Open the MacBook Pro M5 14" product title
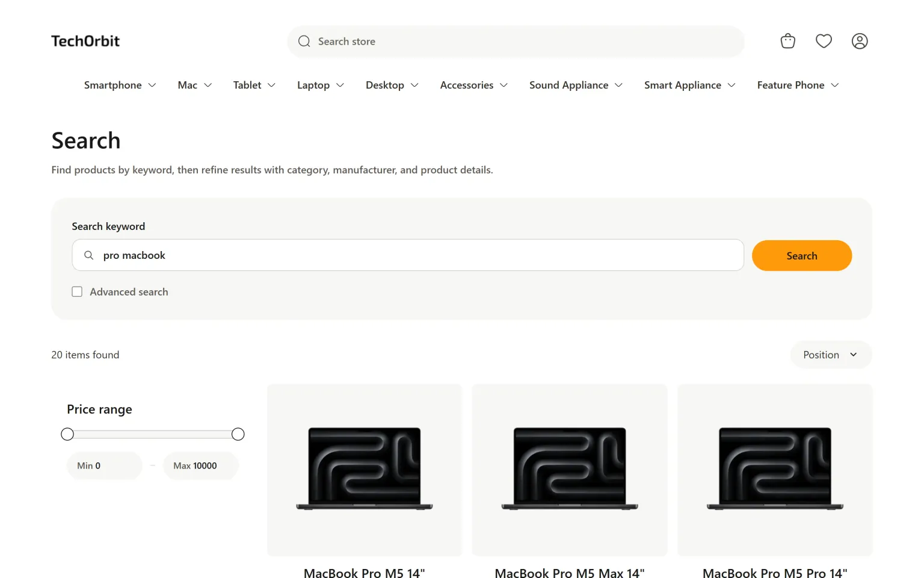This screenshot has height=578, width=924. pos(365,573)
